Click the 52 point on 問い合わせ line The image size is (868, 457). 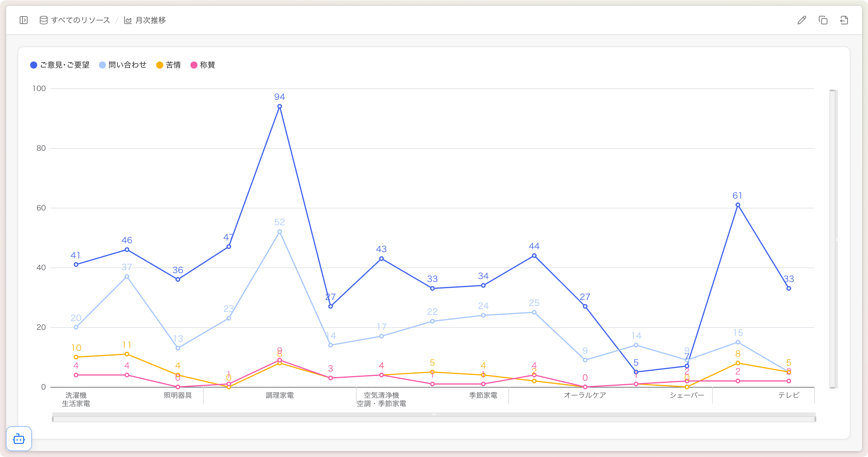pyautogui.click(x=279, y=232)
